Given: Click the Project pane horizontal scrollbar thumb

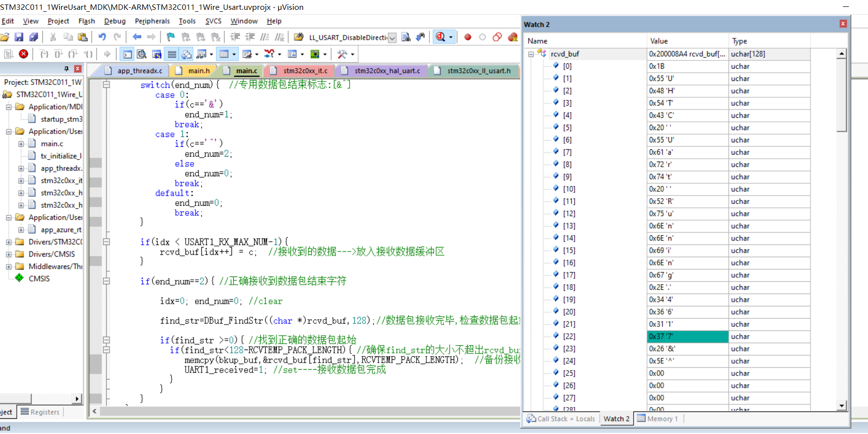Looking at the screenshot, I should click(x=16, y=399).
